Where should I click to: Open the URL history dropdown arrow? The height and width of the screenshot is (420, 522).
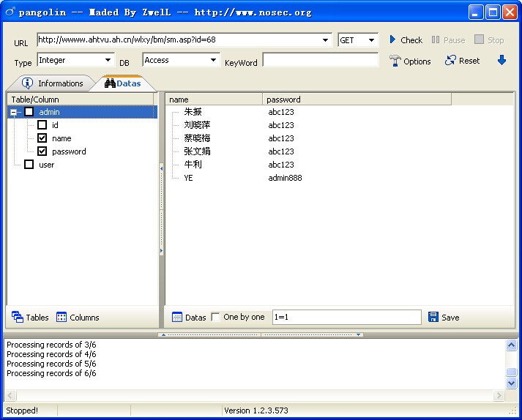click(x=325, y=40)
